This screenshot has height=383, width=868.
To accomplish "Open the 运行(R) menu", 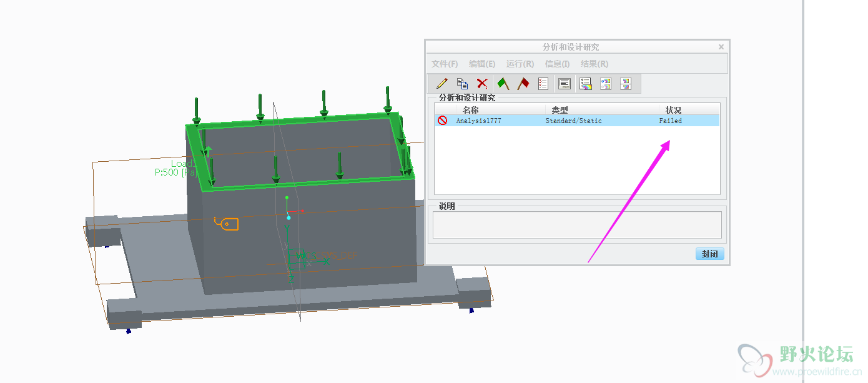I will coord(520,64).
